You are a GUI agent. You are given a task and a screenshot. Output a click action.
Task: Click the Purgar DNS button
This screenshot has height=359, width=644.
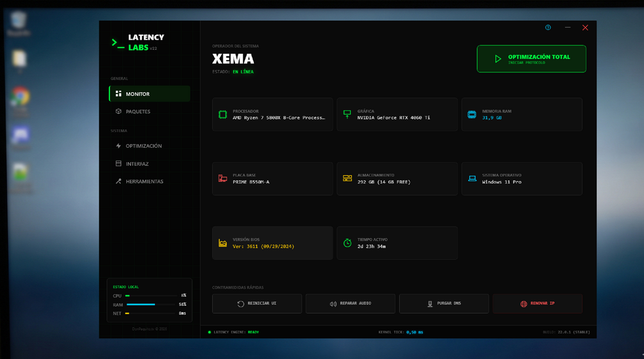[x=444, y=303]
